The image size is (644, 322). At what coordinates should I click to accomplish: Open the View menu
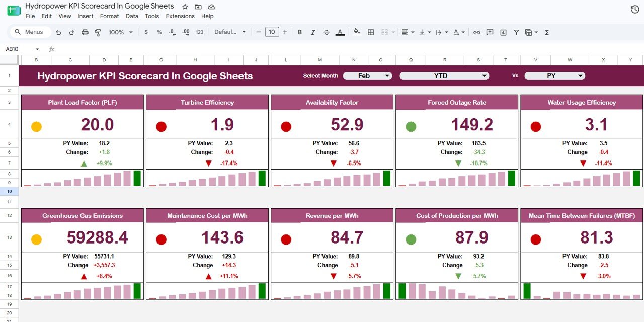pos(65,16)
